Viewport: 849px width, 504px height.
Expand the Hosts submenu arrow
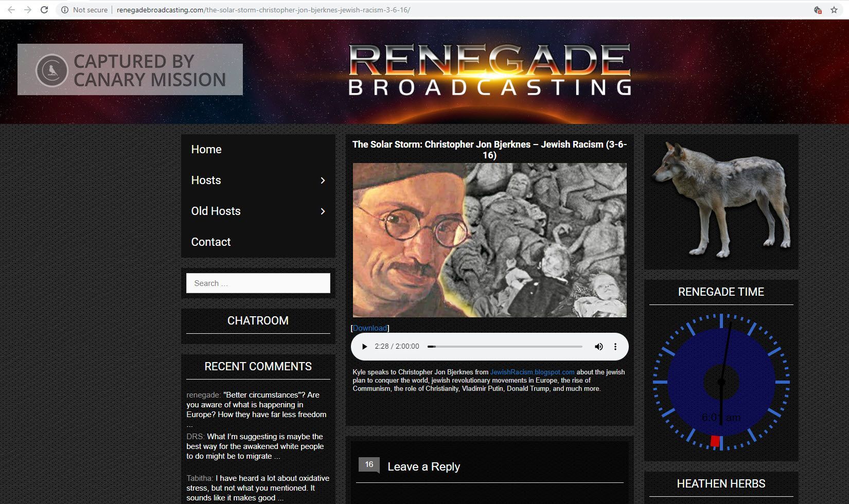point(323,181)
